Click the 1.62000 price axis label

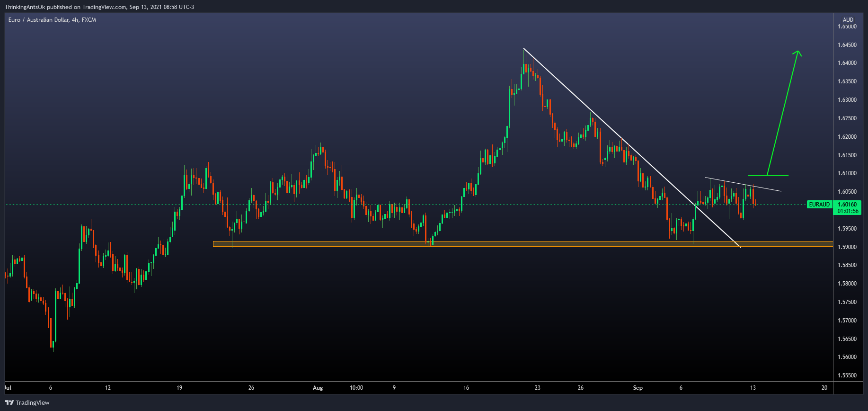pos(847,137)
